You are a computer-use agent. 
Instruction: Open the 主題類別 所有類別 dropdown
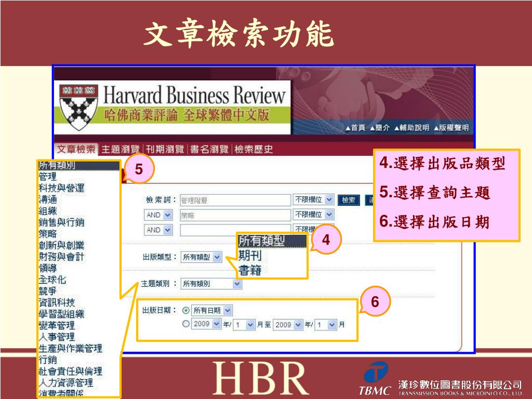point(211,284)
